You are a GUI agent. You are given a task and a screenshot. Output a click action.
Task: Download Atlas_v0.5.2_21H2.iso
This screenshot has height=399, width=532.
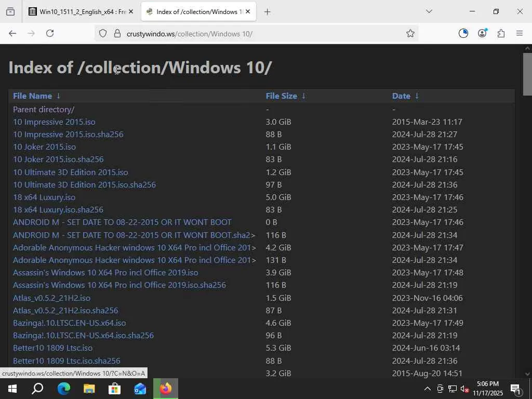pyautogui.click(x=51, y=298)
